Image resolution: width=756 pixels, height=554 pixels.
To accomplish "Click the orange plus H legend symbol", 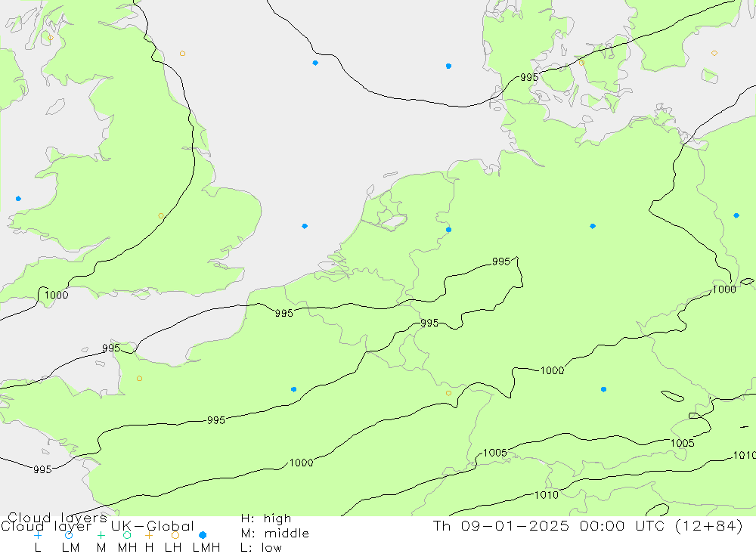I will 149,535.
